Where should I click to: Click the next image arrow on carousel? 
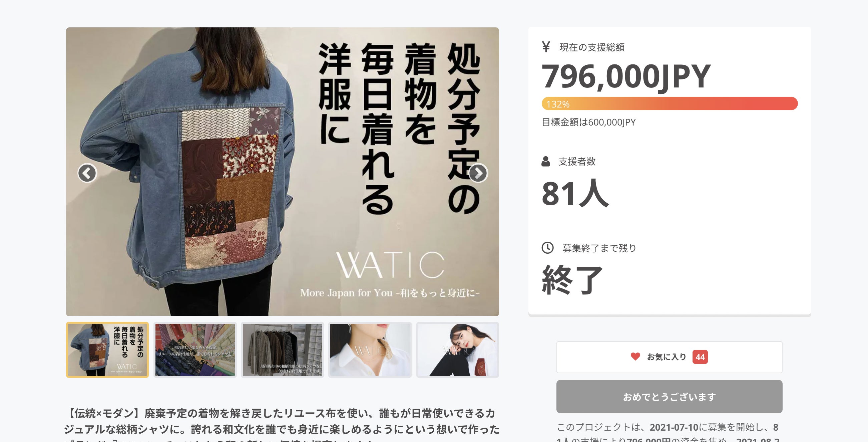point(478,173)
